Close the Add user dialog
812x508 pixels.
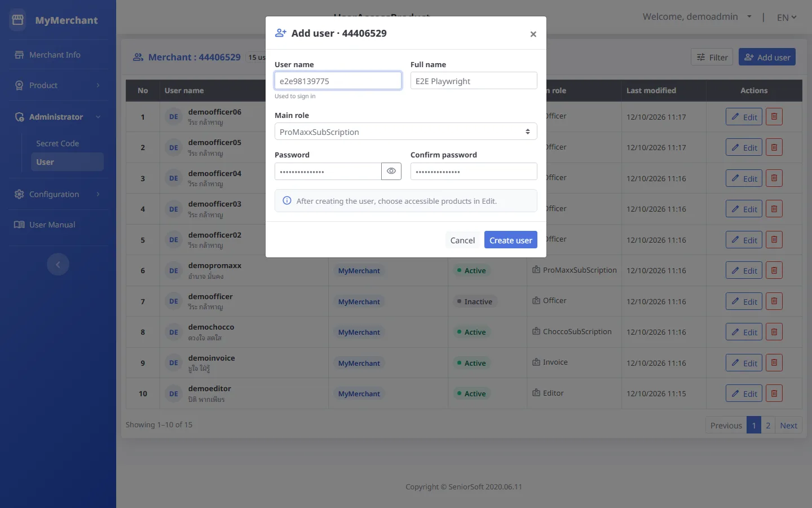coord(533,34)
